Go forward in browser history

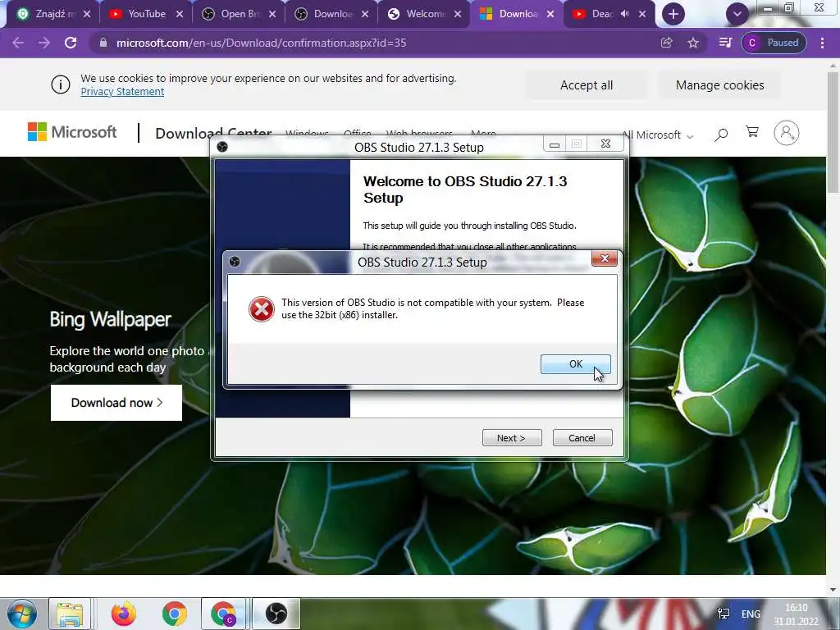(44, 43)
